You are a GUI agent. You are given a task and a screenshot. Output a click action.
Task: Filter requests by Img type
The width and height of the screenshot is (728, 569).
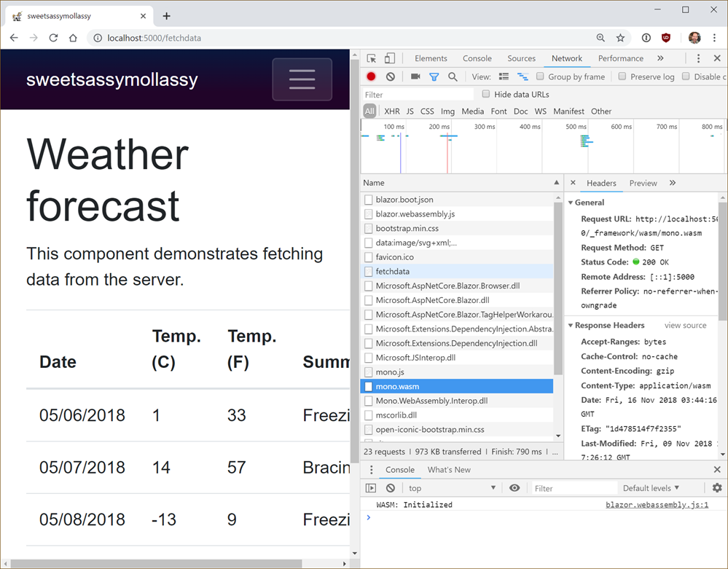click(x=447, y=111)
